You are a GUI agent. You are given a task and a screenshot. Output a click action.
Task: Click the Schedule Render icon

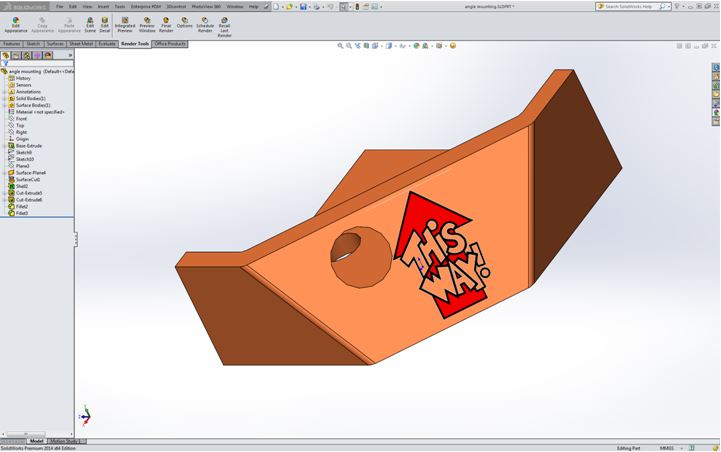click(205, 23)
